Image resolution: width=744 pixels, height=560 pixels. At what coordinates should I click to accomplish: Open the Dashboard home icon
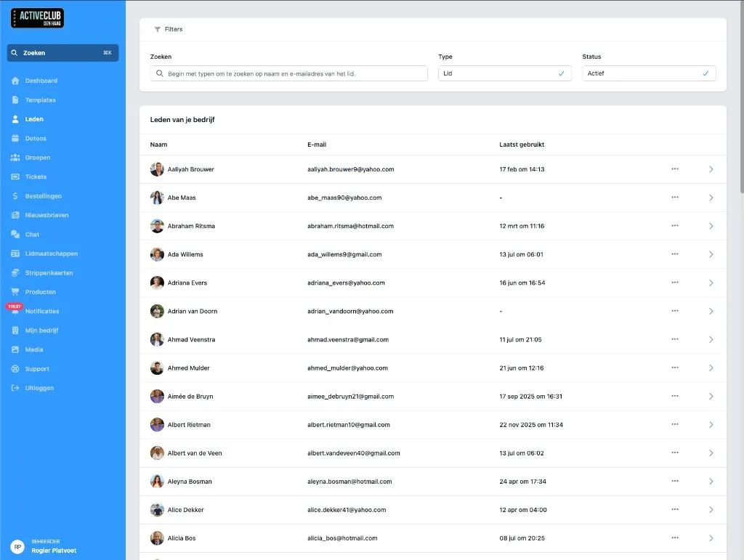pyautogui.click(x=15, y=81)
